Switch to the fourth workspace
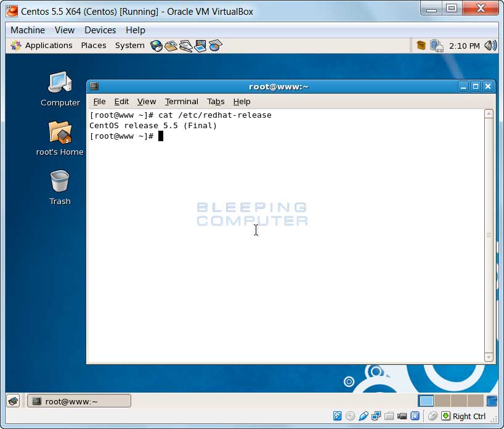The image size is (504, 429). [x=476, y=401]
